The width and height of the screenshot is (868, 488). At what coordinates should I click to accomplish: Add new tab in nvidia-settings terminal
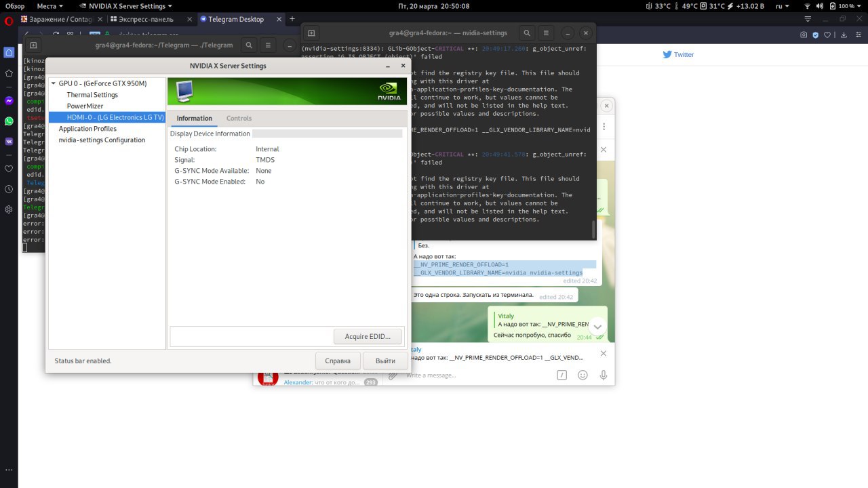(x=311, y=33)
